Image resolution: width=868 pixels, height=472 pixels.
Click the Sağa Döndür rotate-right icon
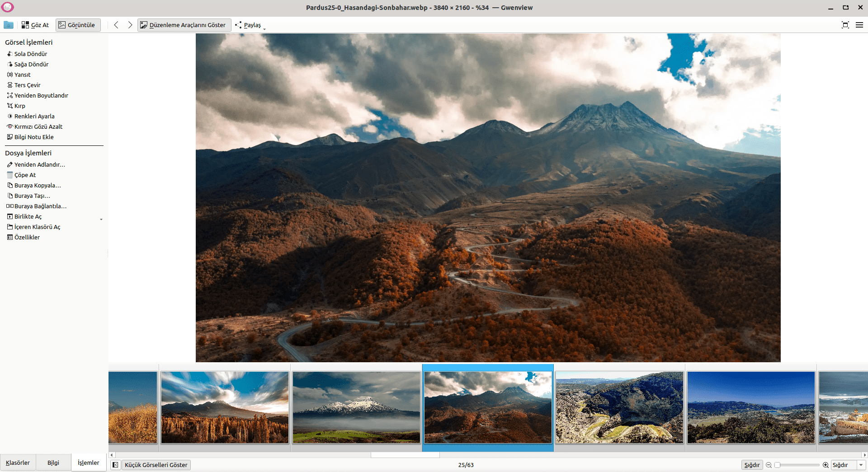[x=9, y=64]
